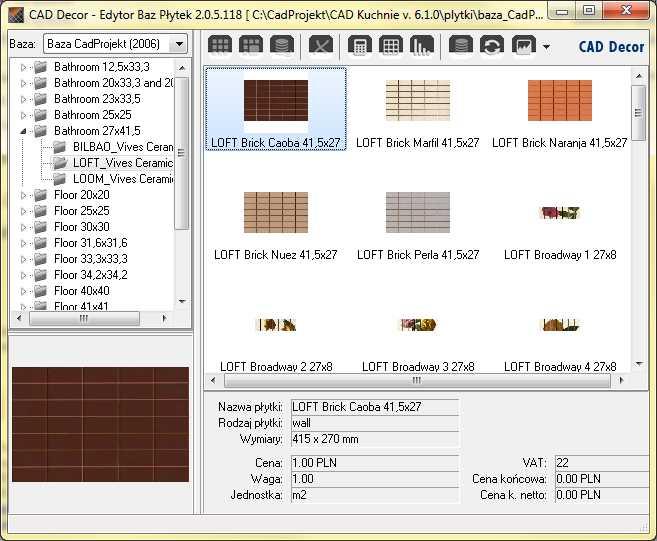Click the image view toolbar icon

[523, 44]
